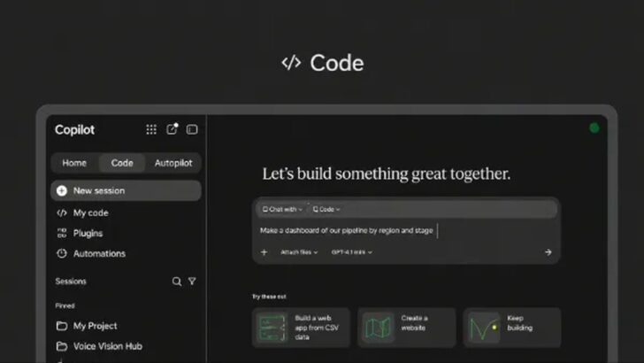Send the prompt with the arrow icon
Screen dimensions: 644x363
(x=548, y=252)
